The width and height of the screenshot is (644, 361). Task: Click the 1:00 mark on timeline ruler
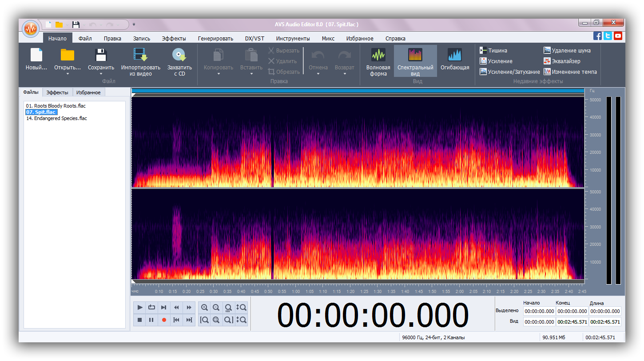pos(295,292)
